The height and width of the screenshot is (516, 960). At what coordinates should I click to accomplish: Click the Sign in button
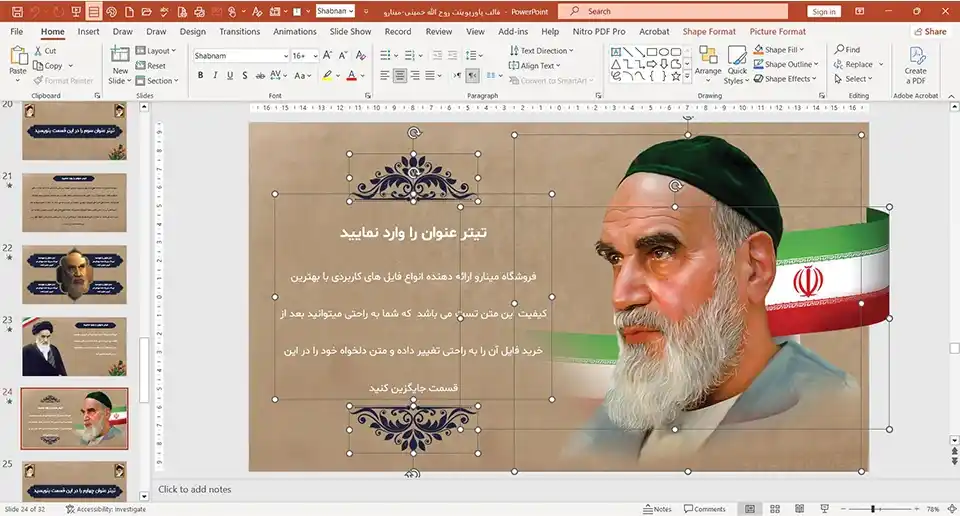[x=824, y=12]
